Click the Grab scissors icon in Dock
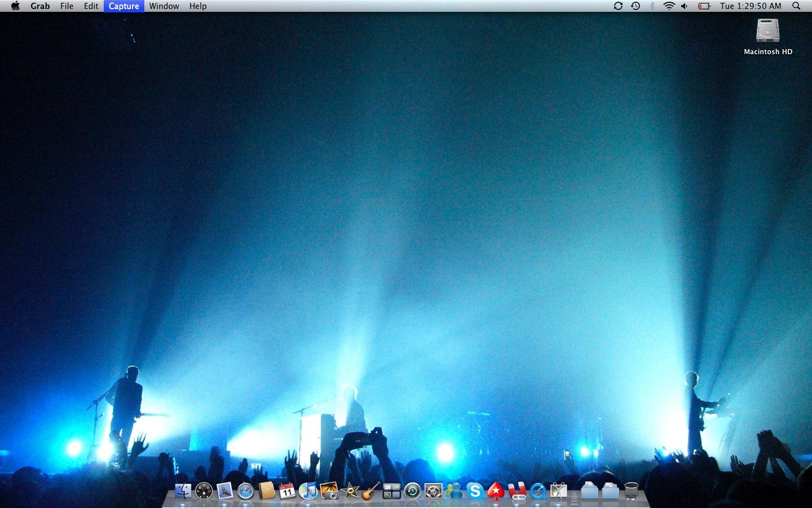This screenshot has width=812, height=508. (x=559, y=491)
